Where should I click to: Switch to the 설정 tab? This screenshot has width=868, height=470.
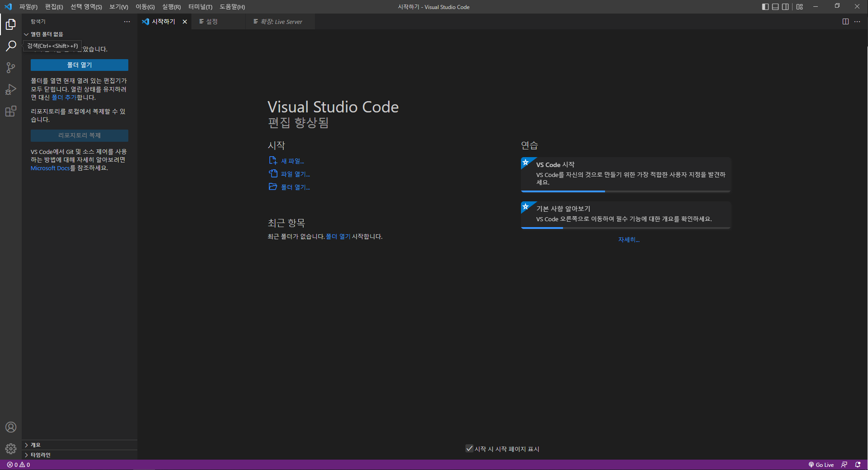[x=218, y=22]
